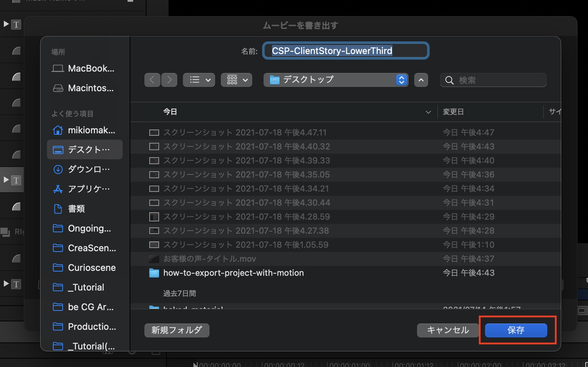Click the disk icon beside Macintosh
The width and height of the screenshot is (588, 367).
[x=58, y=88]
